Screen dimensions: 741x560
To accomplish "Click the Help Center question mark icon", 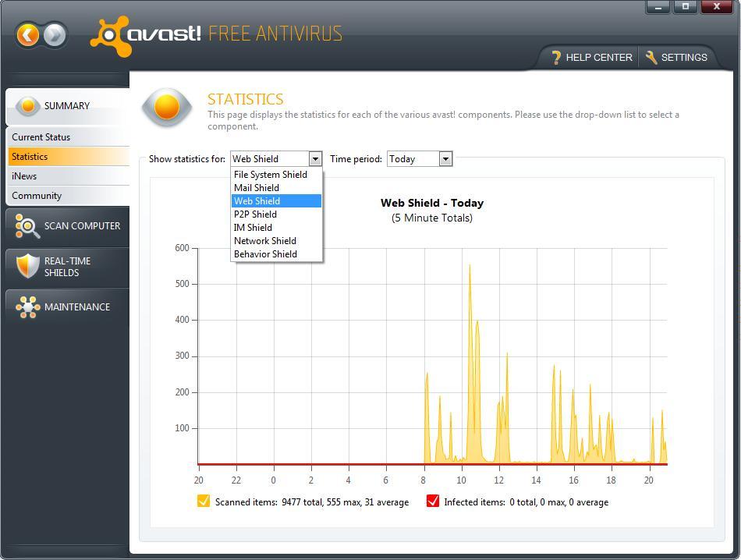I will [x=556, y=58].
